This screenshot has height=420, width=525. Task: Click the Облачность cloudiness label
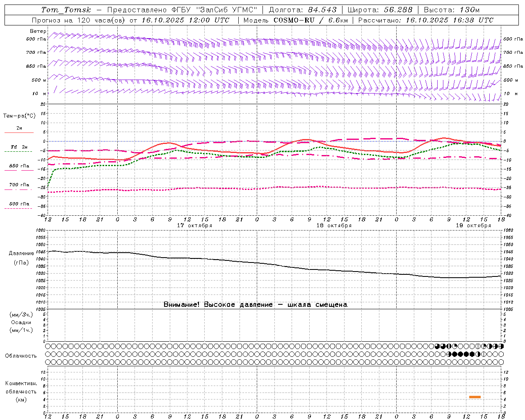(21, 356)
